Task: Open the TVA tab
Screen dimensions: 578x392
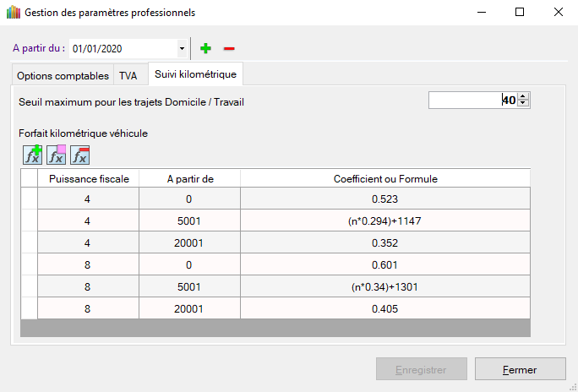Action: pyautogui.click(x=128, y=75)
